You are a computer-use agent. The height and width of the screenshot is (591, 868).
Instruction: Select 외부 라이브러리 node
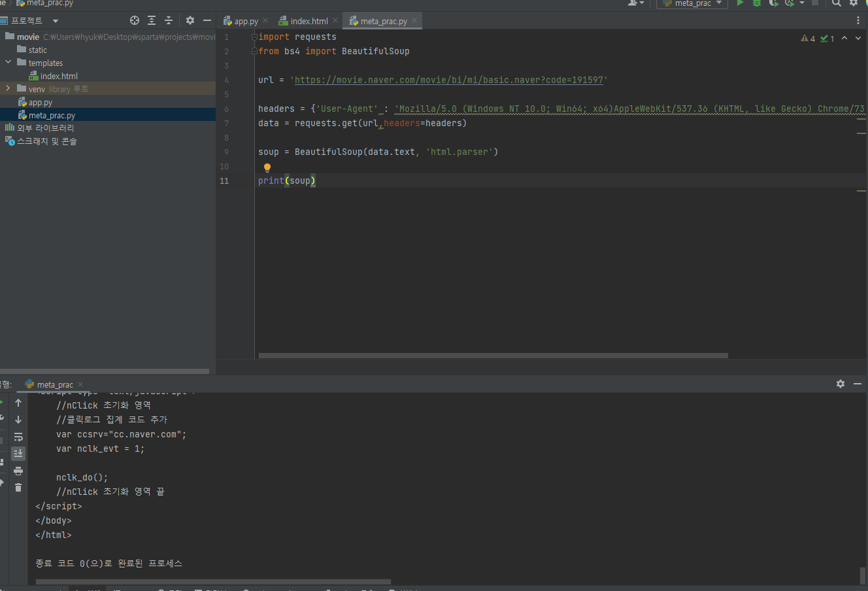click(108, 128)
